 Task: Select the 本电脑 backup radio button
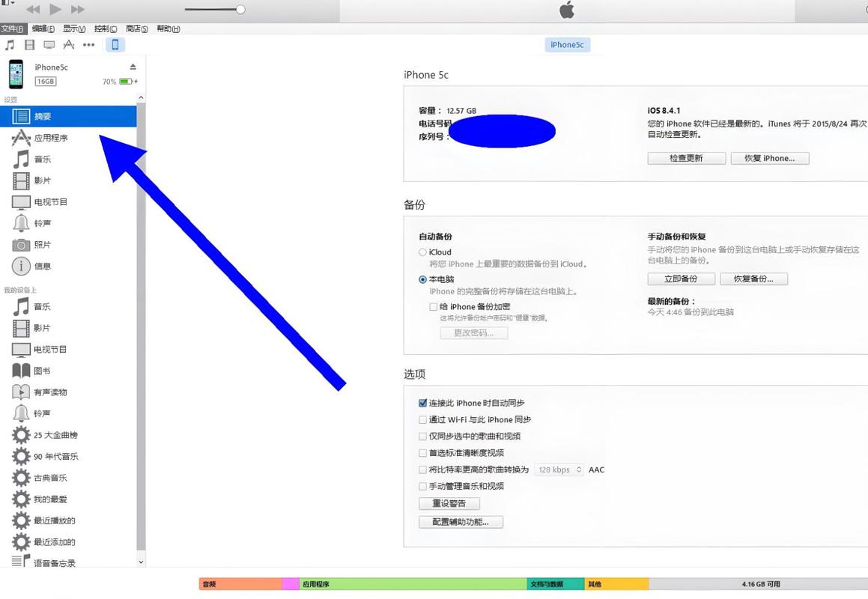click(422, 279)
